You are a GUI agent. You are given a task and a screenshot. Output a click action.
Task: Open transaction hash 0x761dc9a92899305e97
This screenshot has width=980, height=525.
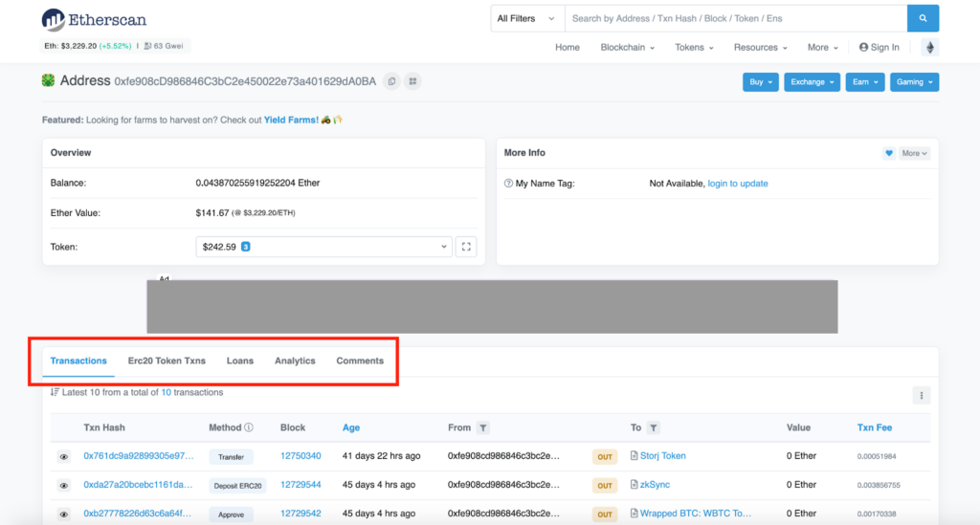coord(139,456)
